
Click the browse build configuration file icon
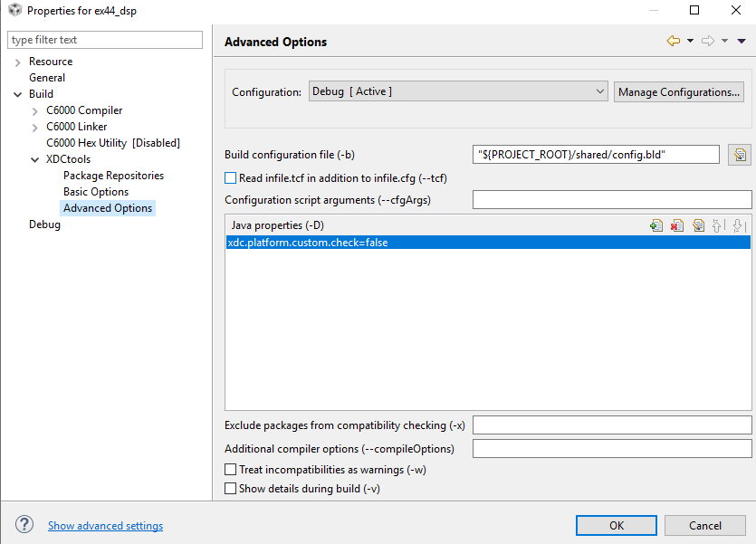pyautogui.click(x=741, y=155)
